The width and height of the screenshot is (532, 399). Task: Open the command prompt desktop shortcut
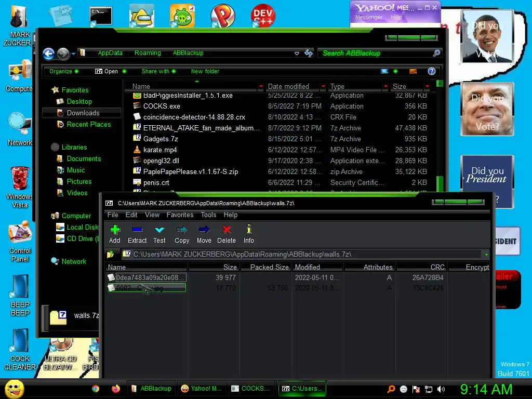coord(101,16)
